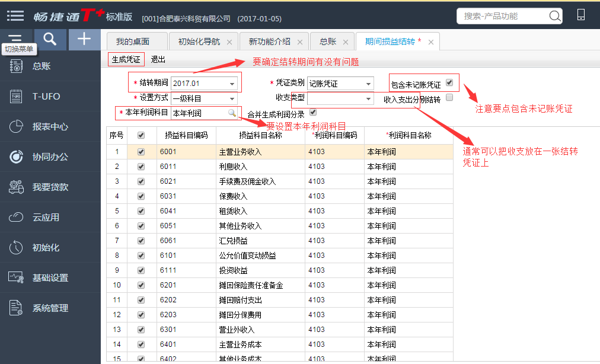The width and height of the screenshot is (600, 364).
Task: Click the lookup icon in 本年利润科目 field
Action: click(232, 113)
